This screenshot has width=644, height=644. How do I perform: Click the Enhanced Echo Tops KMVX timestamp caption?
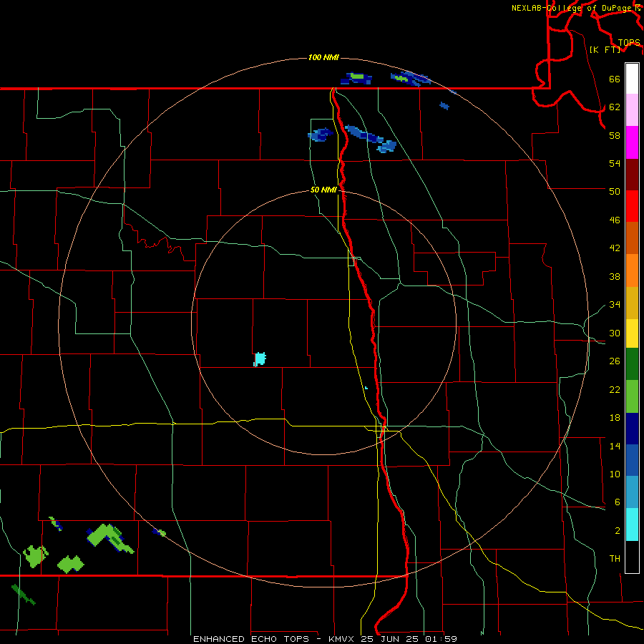point(325,639)
